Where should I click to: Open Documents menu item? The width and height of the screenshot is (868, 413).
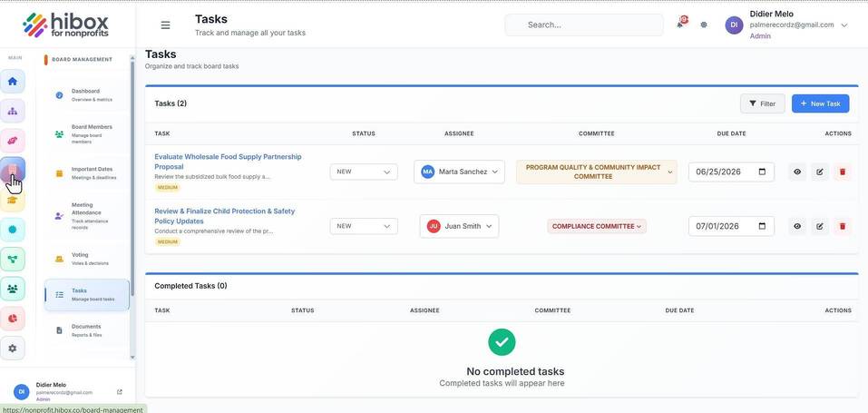pos(86,330)
